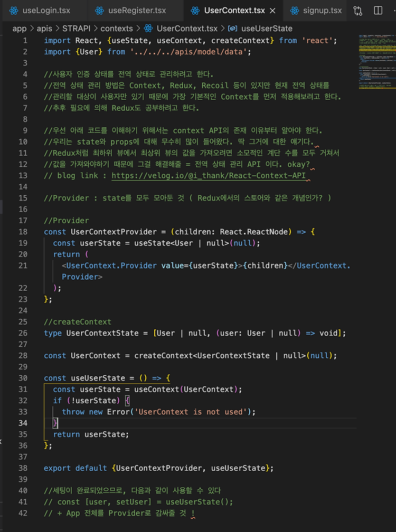396x532 pixels.
Task: Click 'UserContextProvider' in the line 18 declaration
Action: [114, 232]
